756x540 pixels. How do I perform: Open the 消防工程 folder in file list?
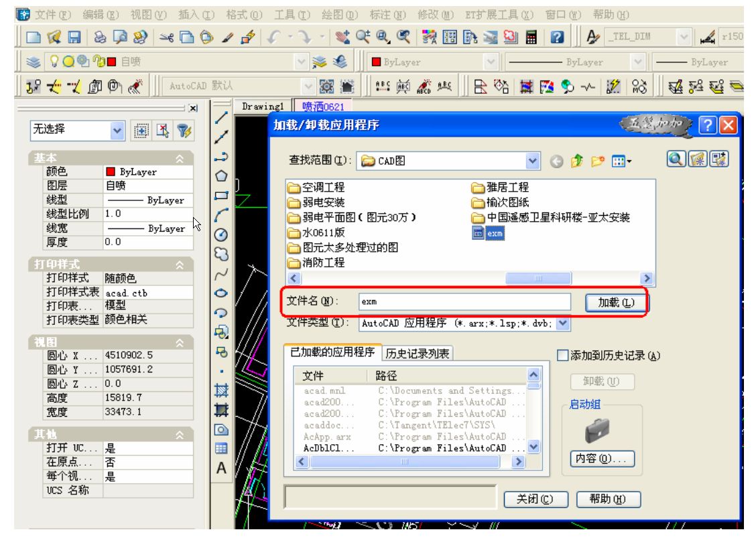[x=317, y=263]
